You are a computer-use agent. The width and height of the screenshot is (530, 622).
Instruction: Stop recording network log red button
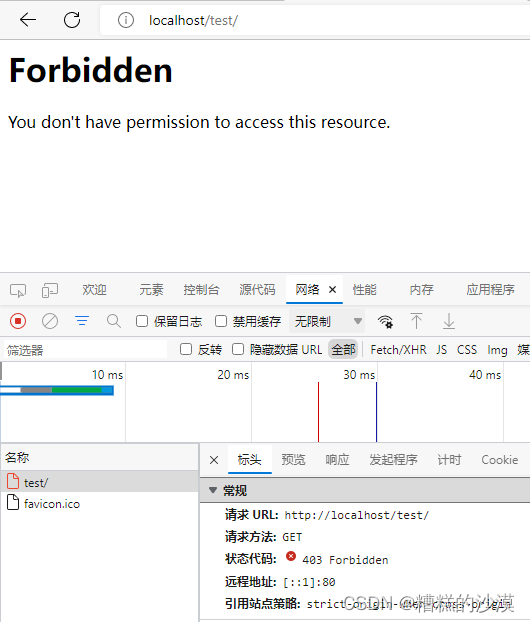tap(18, 321)
